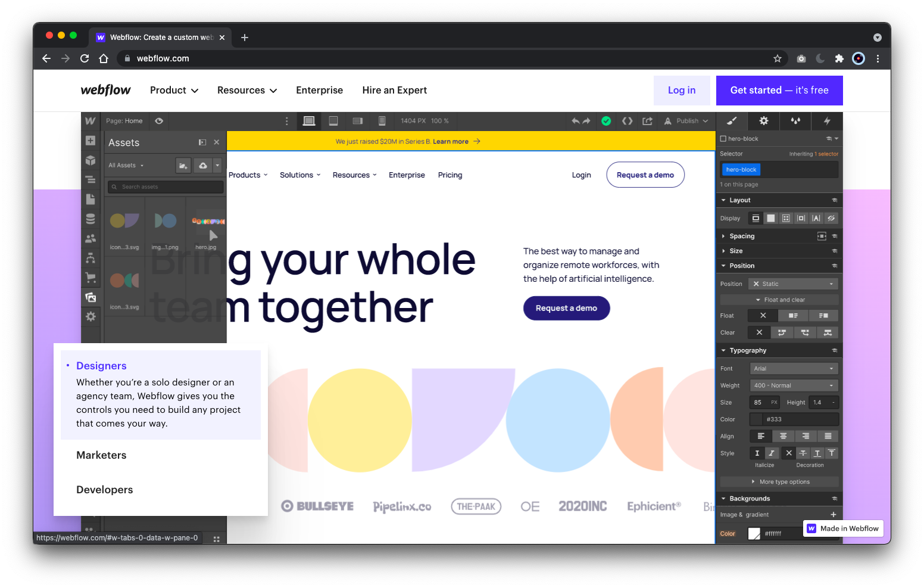Click the Search assets input field

166,187
